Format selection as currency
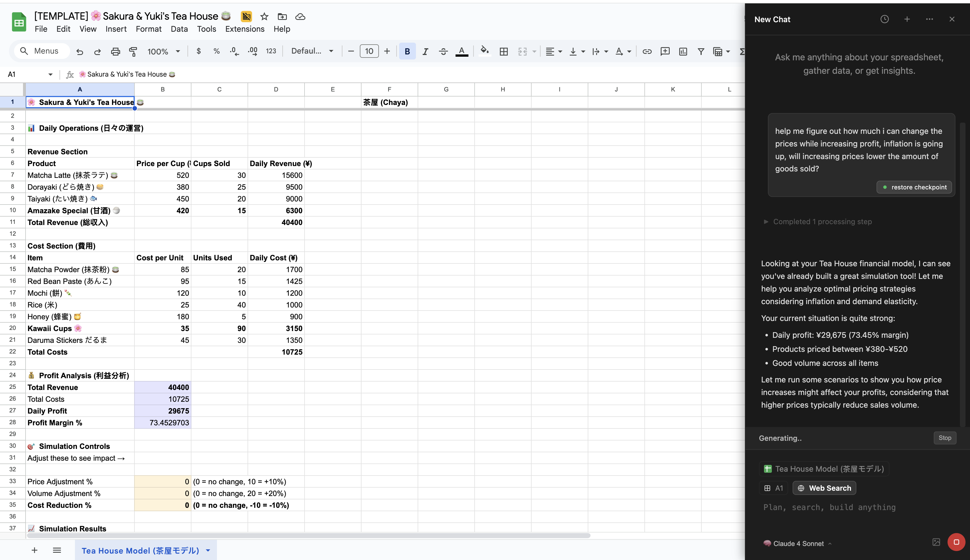This screenshot has height=560, width=970. click(198, 51)
